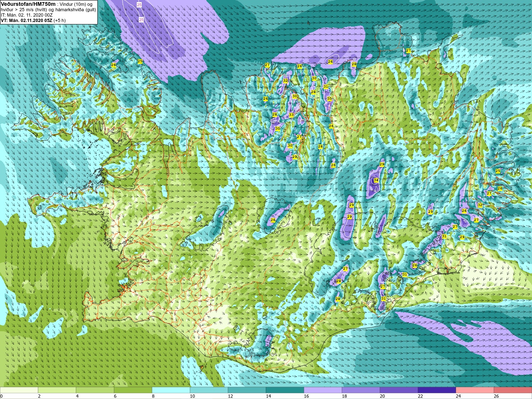
Task: Select the dark teal 14–16 m/s legend swatch
Action: [x=285, y=390]
